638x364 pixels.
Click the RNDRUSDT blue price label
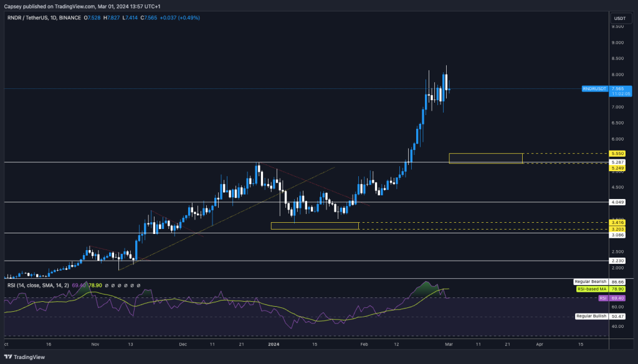tap(594, 88)
